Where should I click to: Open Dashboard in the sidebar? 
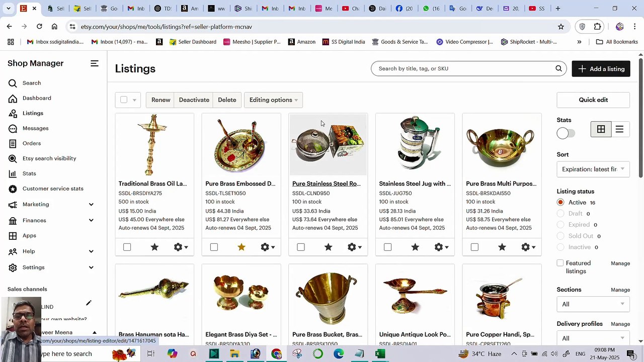37,98
